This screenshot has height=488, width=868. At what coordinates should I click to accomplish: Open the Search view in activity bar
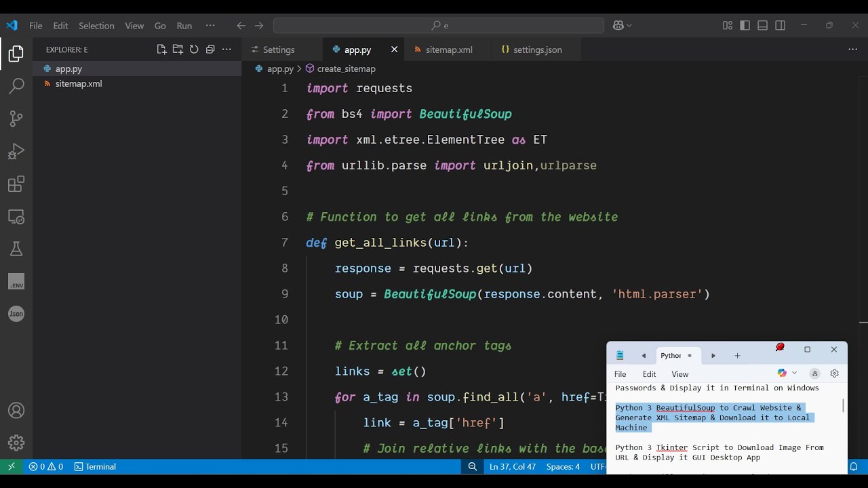[16, 86]
